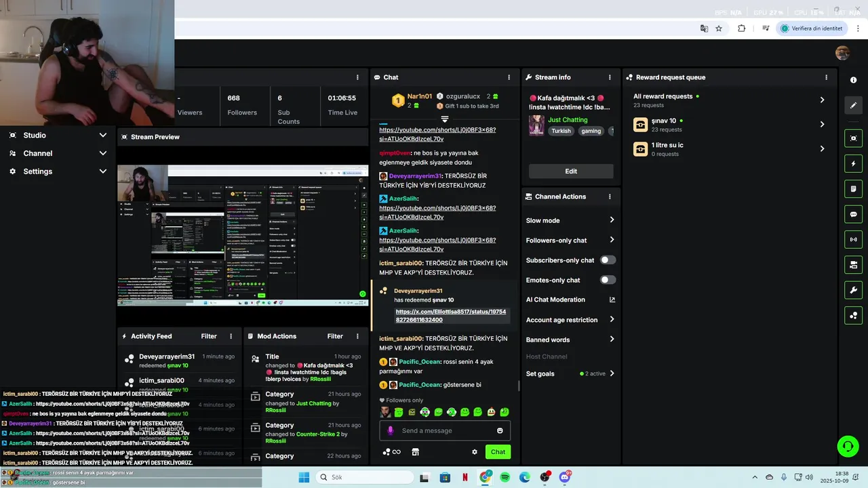The image size is (868, 488).
Task: Toggle the chat bubble widget icon in sidebar
Action: (853, 214)
